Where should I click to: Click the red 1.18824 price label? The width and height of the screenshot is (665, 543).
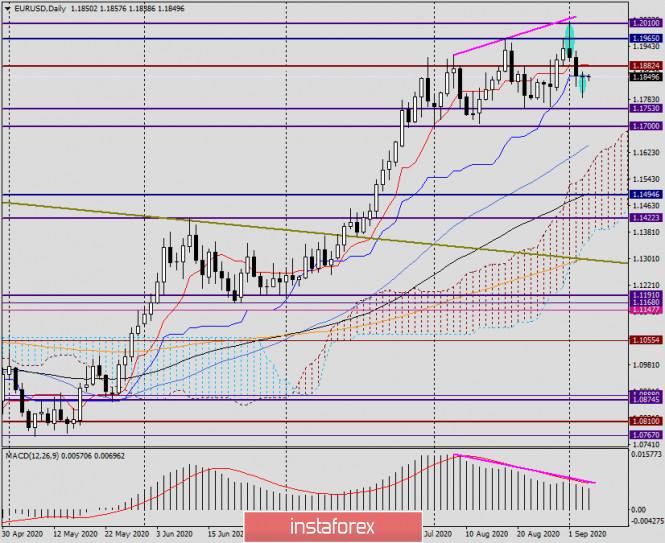tap(645, 66)
